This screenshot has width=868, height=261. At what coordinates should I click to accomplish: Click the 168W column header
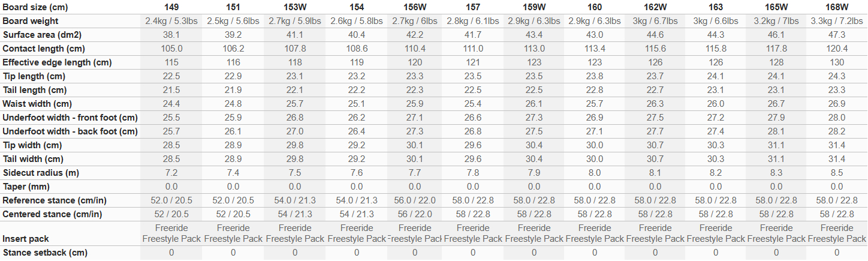coord(837,7)
